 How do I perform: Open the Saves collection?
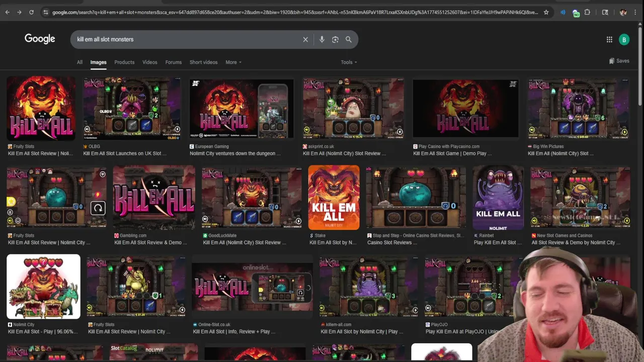pyautogui.click(x=619, y=61)
